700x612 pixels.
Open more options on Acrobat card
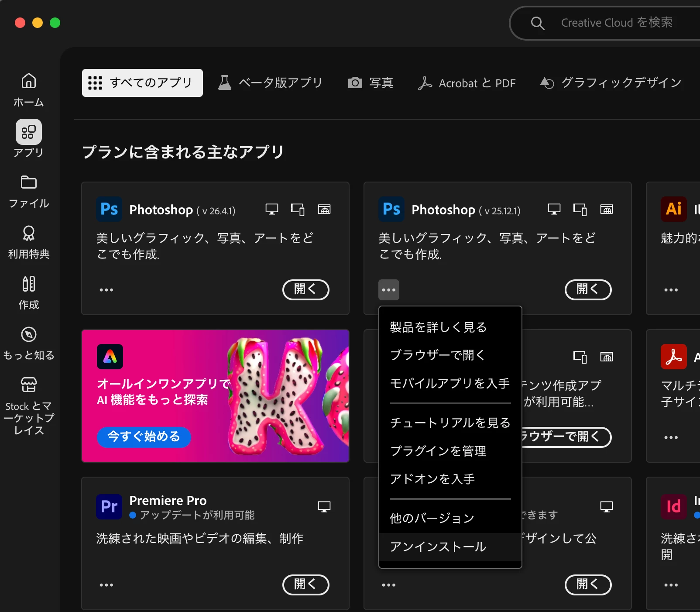pyautogui.click(x=671, y=437)
